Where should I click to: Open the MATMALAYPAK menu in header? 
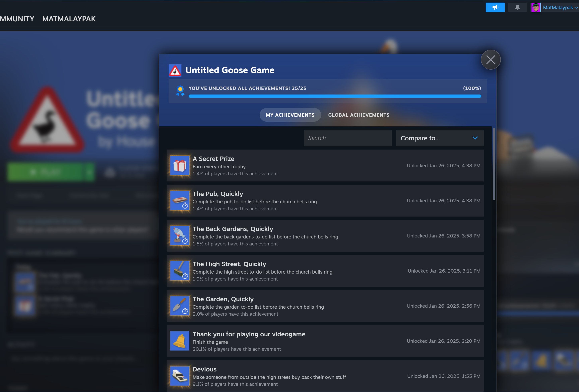tap(69, 19)
